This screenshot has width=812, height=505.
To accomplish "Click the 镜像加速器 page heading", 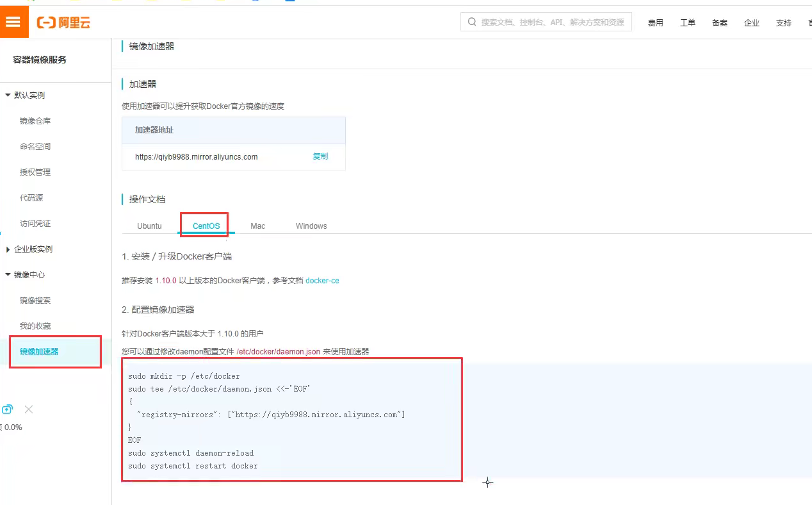I will pyautogui.click(x=152, y=46).
